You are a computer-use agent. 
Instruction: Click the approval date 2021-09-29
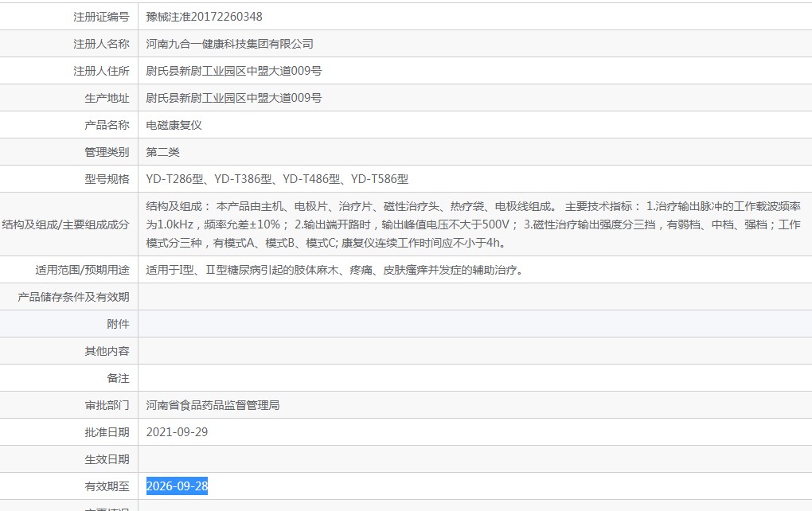point(178,432)
